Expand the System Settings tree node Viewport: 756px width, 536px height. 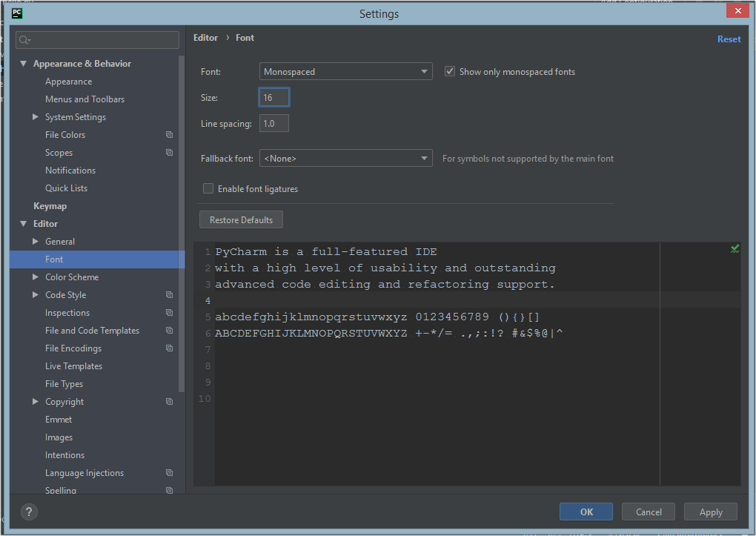click(x=34, y=116)
